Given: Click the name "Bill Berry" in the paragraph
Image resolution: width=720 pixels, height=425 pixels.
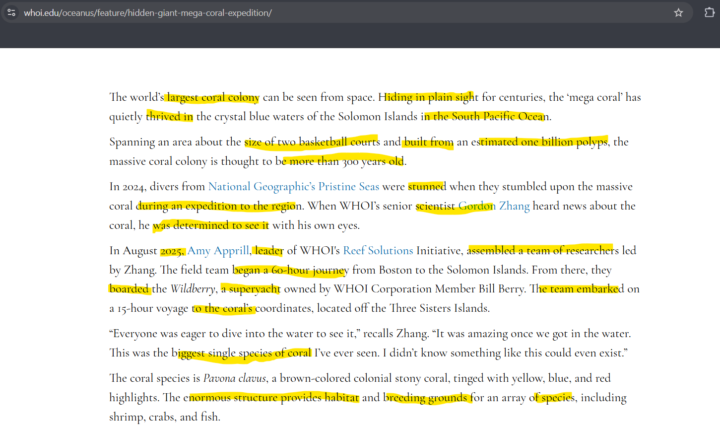Looking at the screenshot, I should tap(501, 289).
